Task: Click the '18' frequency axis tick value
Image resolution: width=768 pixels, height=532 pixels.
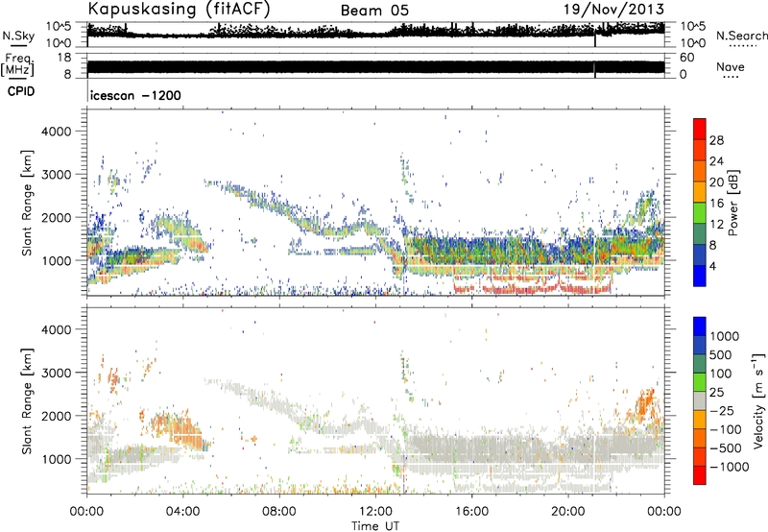Action: pyautogui.click(x=63, y=58)
